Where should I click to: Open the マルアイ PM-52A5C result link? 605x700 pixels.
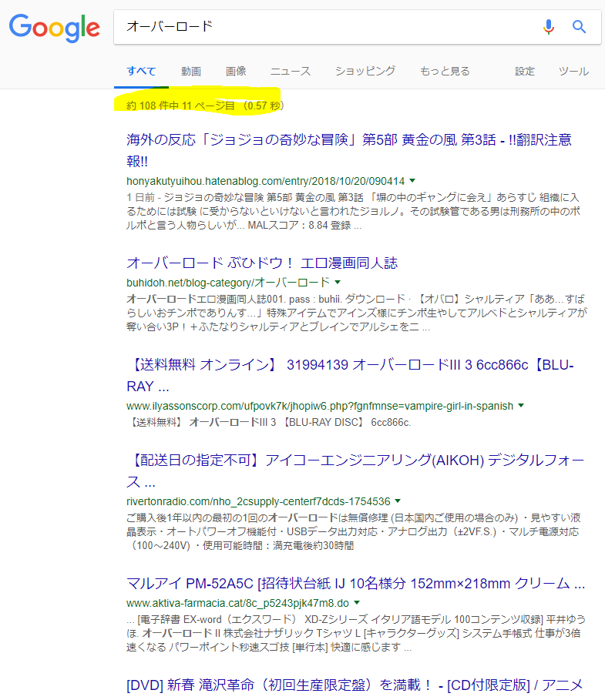coord(355,584)
